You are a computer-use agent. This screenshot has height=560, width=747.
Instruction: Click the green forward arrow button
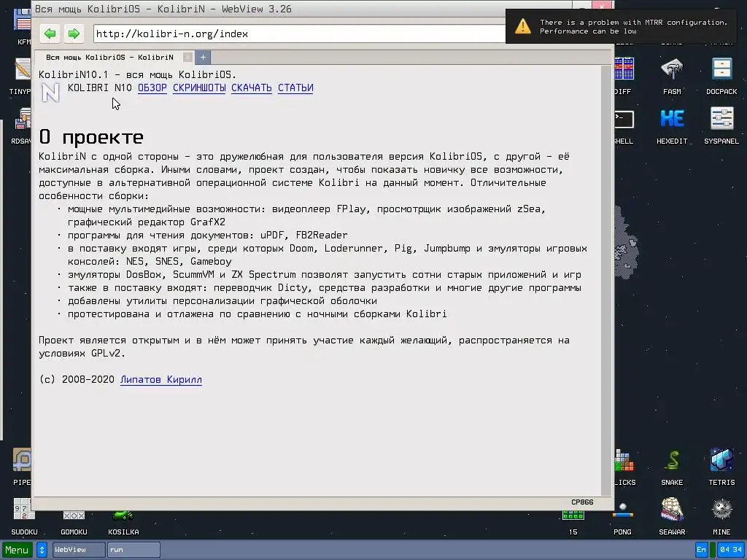[x=74, y=34]
